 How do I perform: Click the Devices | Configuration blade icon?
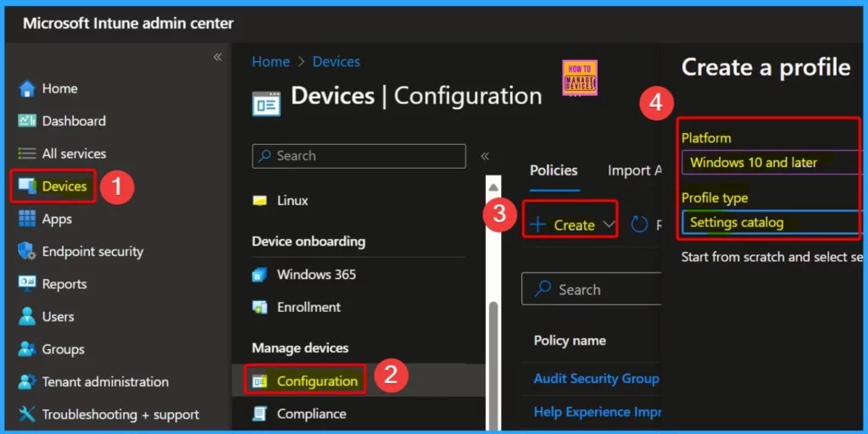pyautogui.click(x=266, y=103)
